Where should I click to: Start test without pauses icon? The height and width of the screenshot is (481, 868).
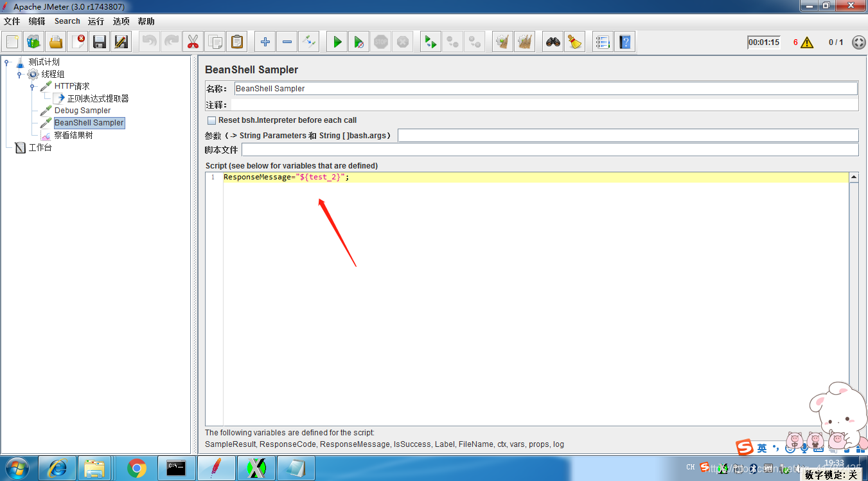[359, 42]
